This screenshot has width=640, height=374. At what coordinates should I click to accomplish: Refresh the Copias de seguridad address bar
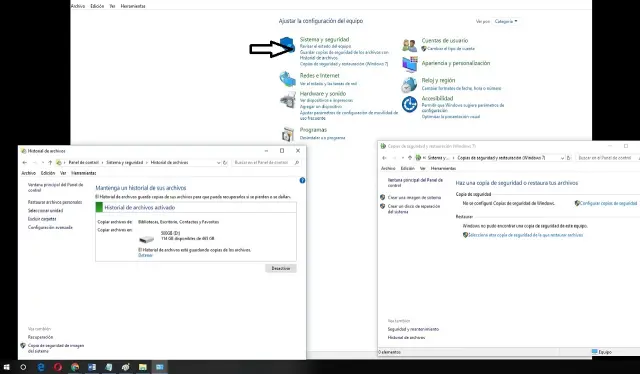pyautogui.click(x=569, y=158)
